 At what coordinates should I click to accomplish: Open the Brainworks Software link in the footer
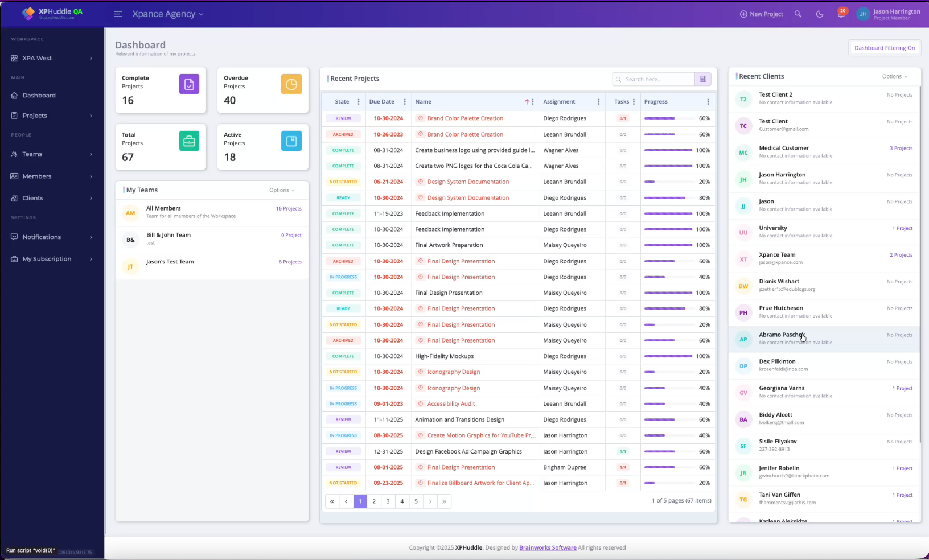[547, 547]
